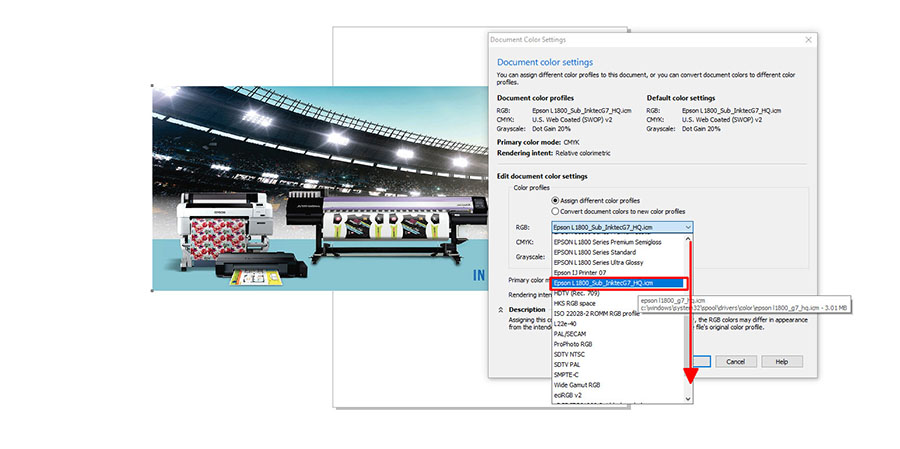The height and width of the screenshot is (449, 900).
Task: Select the stadium printer banner image on canvas
Action: point(320,188)
